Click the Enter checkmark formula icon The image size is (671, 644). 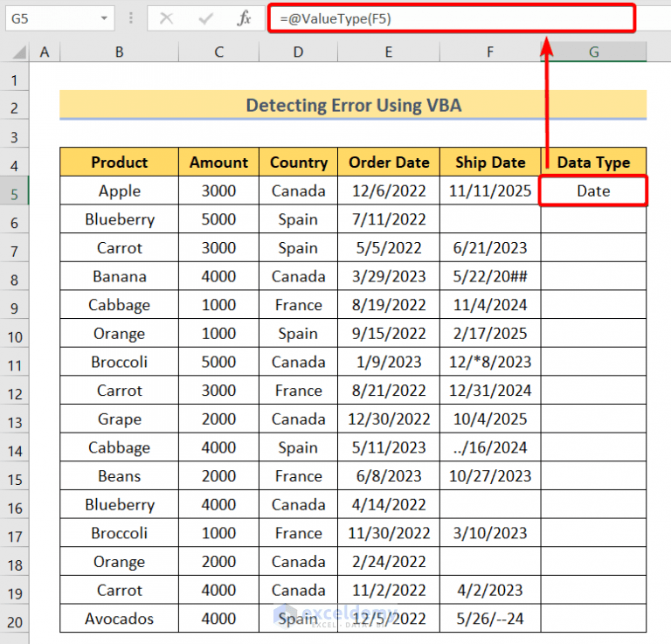(206, 18)
